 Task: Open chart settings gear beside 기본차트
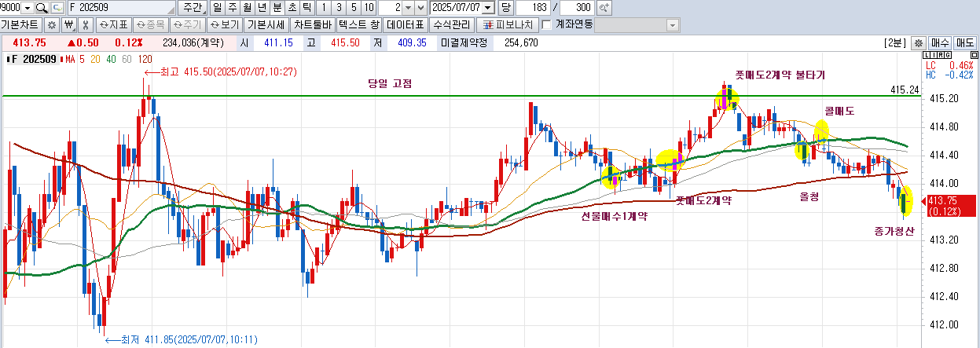coord(52,24)
